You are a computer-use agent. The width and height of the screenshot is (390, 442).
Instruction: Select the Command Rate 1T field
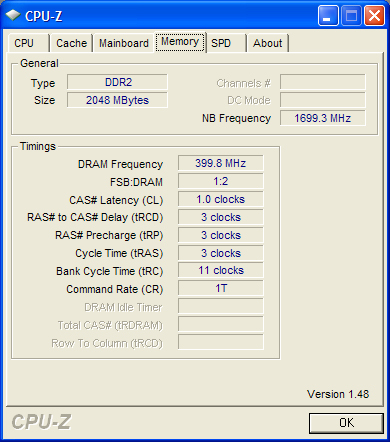coord(221,288)
